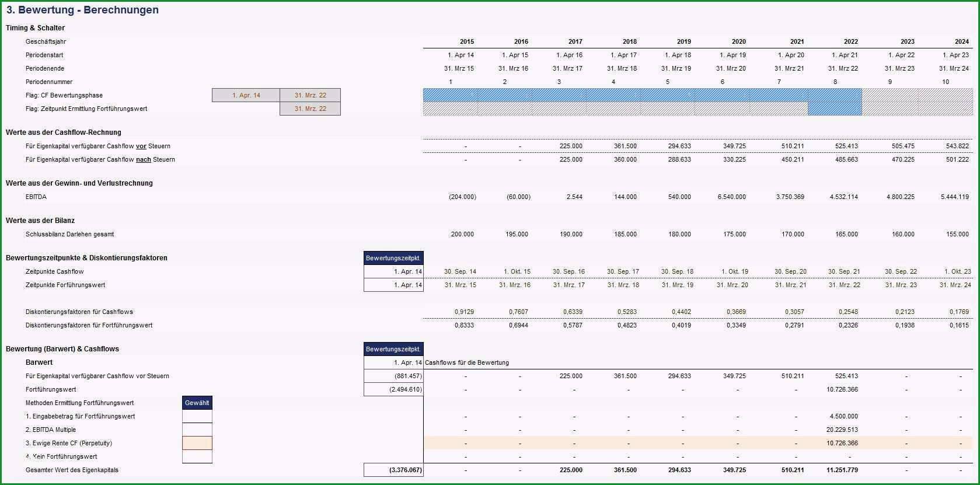
Task: Click the 'Schlussbilanz Darlehen gesamt' row label
Action: click(70, 234)
